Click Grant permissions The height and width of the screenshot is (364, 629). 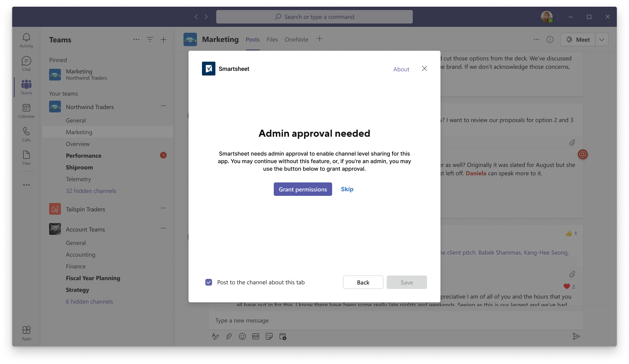(x=303, y=189)
